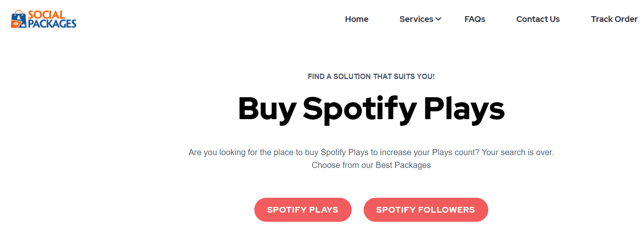Click the 'Are you looking for' description sentence
The width and height of the screenshot is (644, 235).
[x=334, y=152]
